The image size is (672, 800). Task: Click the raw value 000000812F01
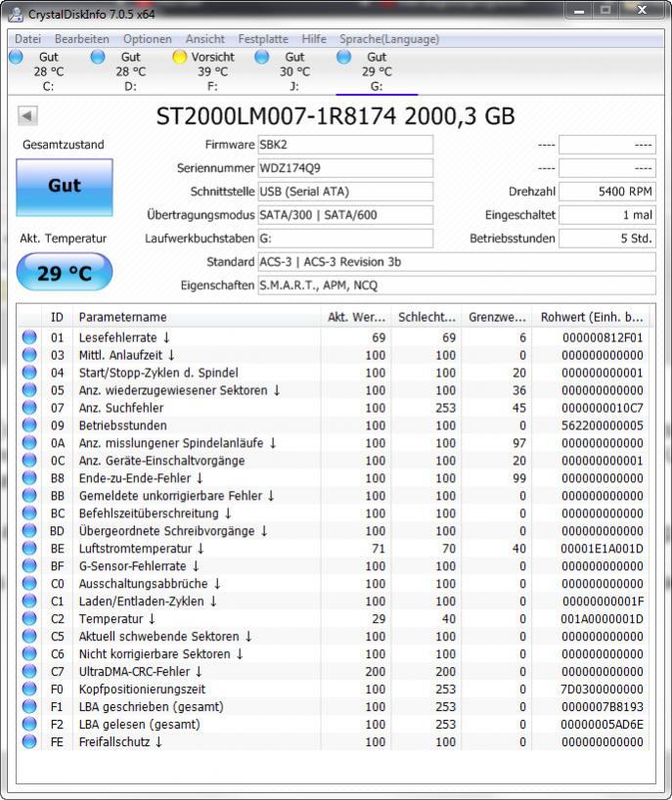tap(603, 337)
